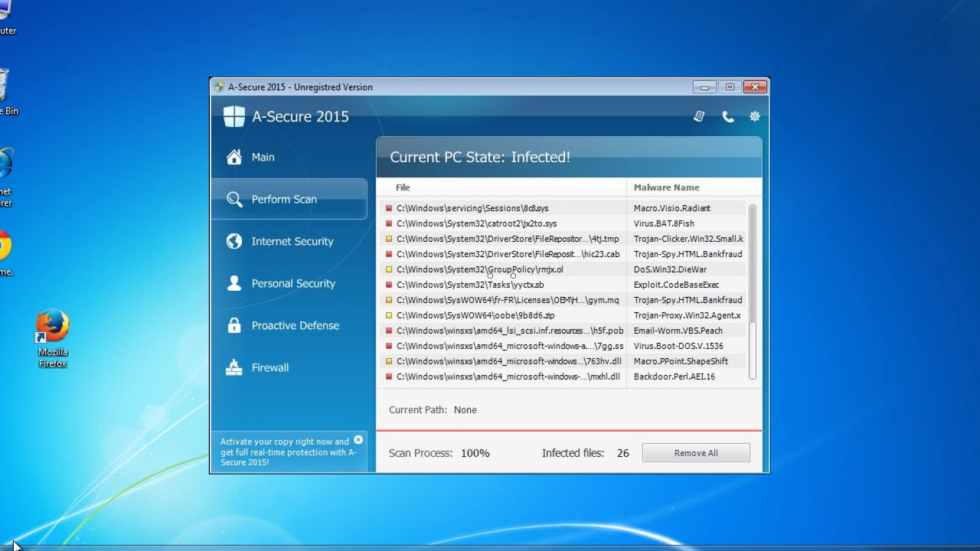980x551 pixels.
Task: Open settings gear icon in A-Secure header
Action: pos(755,116)
